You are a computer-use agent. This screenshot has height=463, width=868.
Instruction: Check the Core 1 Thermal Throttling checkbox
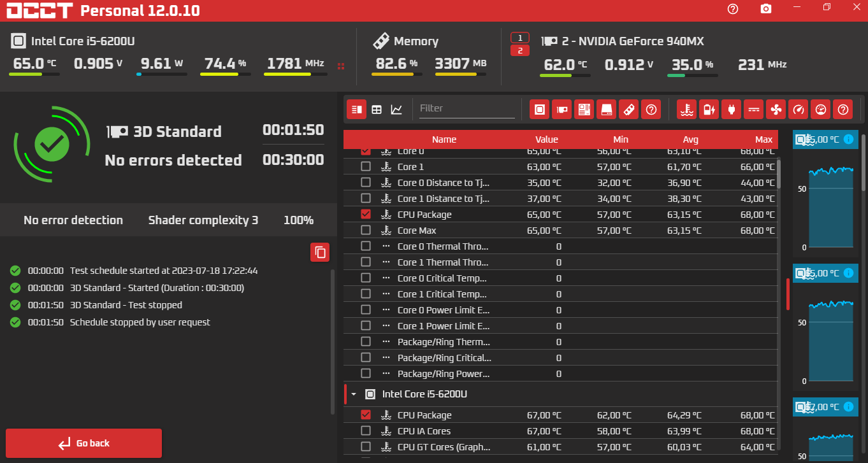click(x=366, y=262)
